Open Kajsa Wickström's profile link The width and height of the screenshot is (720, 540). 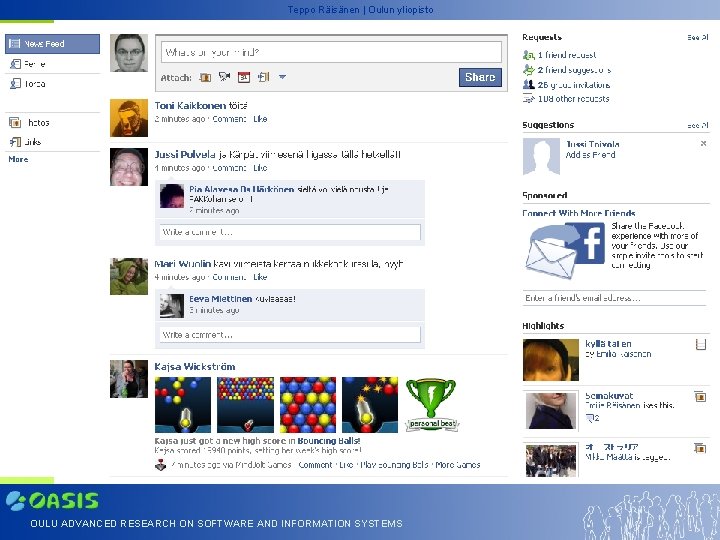click(195, 366)
